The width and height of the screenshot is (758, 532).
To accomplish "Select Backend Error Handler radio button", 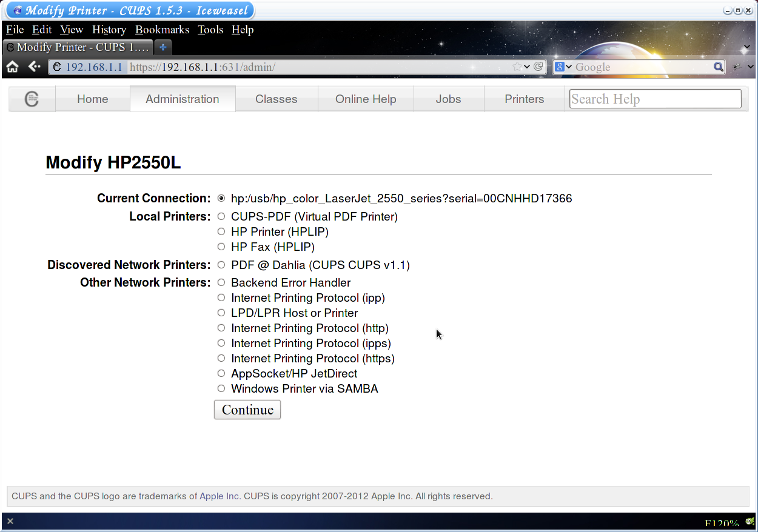I will click(x=221, y=282).
